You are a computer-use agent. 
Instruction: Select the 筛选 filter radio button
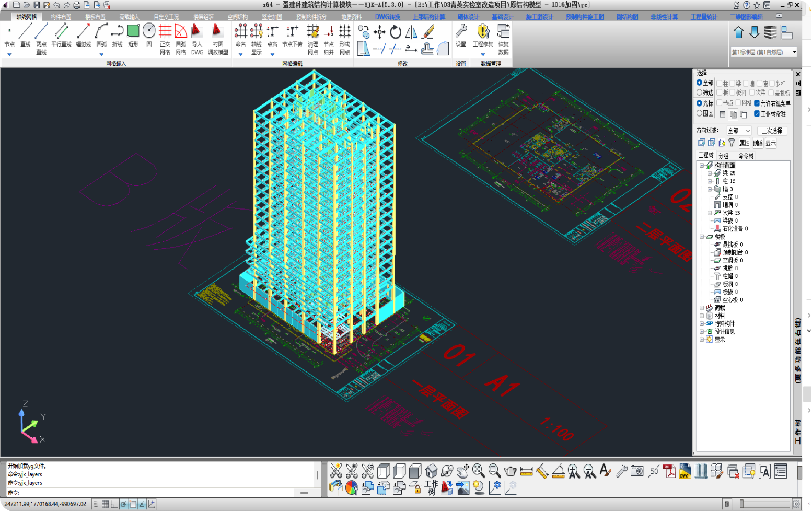[x=699, y=92]
